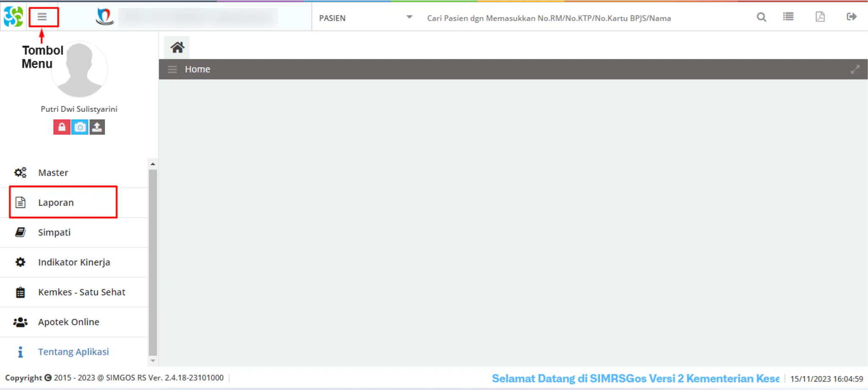Image resolution: width=868 pixels, height=390 pixels.
Task: Click the gray upload photo button
Action: pyautogui.click(x=97, y=127)
